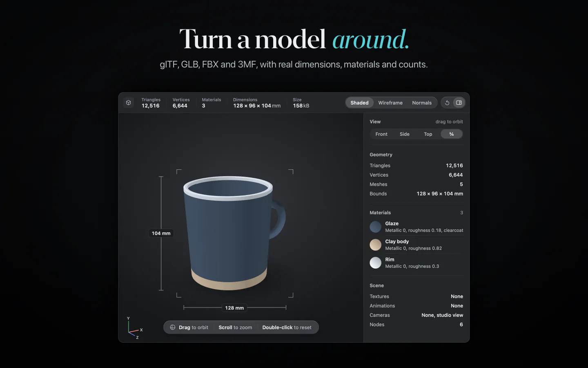The width and height of the screenshot is (588, 368).
Task: Select the Side view
Action: pos(405,134)
